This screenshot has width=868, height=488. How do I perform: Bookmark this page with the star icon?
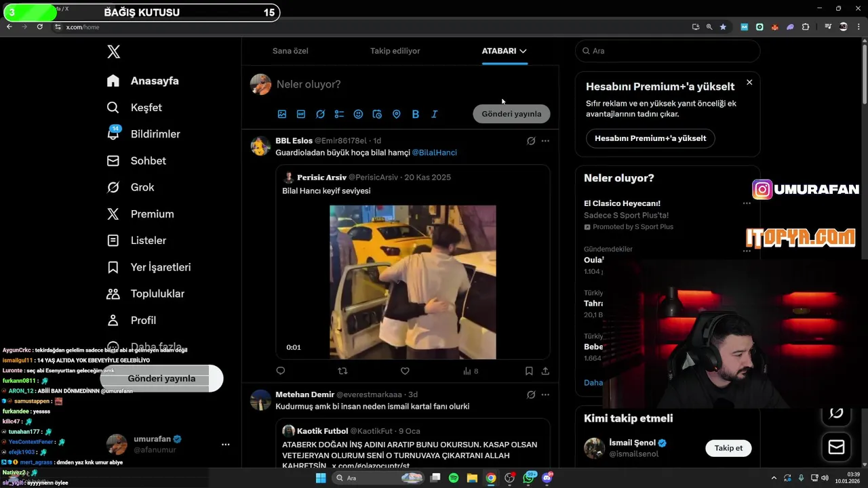point(723,27)
